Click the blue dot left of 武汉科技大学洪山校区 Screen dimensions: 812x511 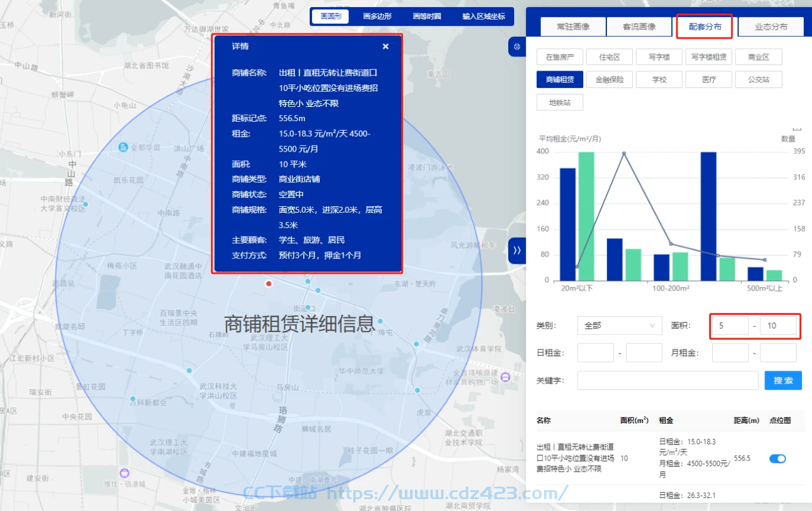pos(189,370)
